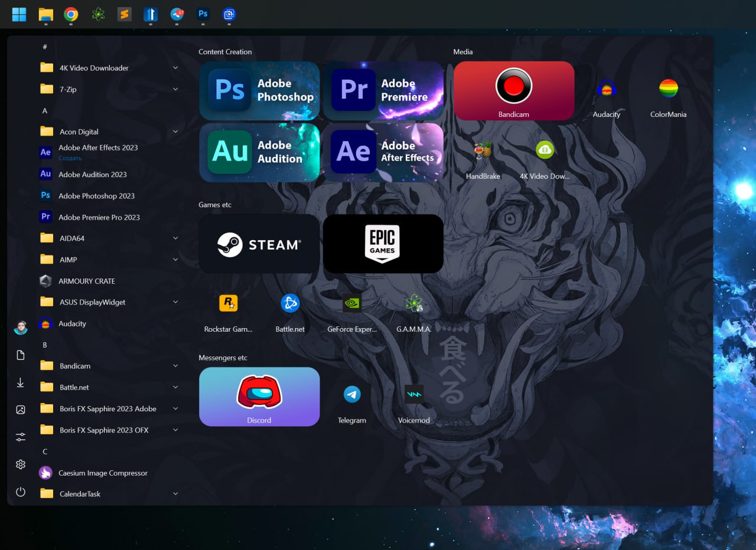This screenshot has width=756, height=550.
Task: Click the Games etc group title
Action: (215, 205)
